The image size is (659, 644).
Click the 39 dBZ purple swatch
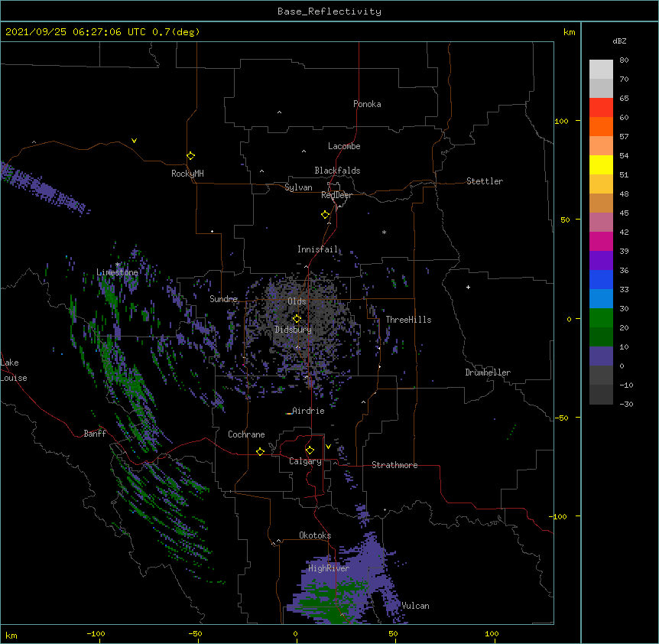pyautogui.click(x=601, y=261)
